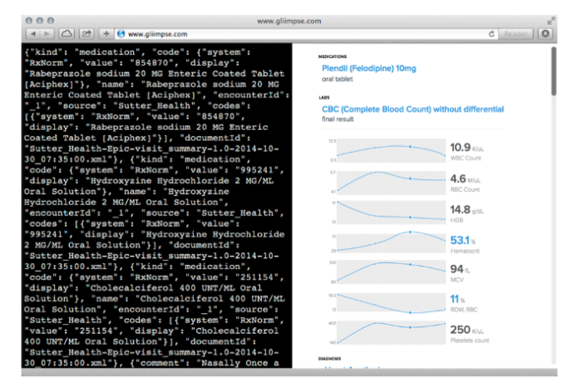The height and width of the screenshot is (392, 582).
Task: Click the page's vertical scrollbar thumb
Action: (x=554, y=71)
